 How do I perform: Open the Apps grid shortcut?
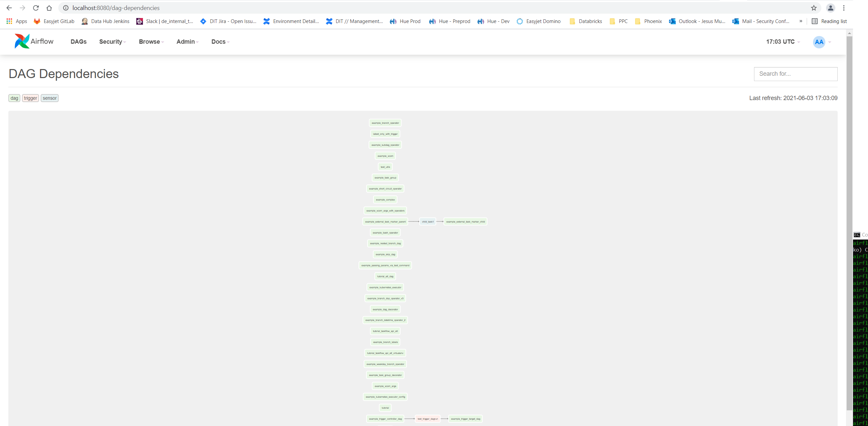(x=17, y=21)
